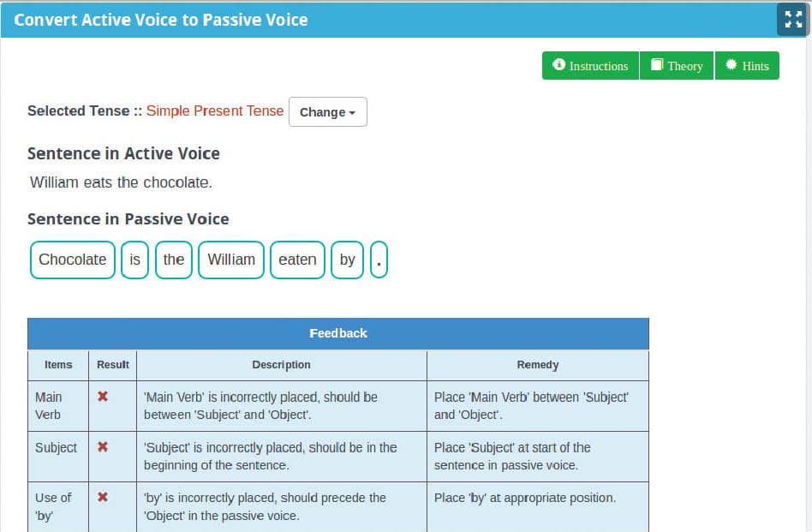Click the fullscreen expand icon
Viewport: 812px width, 532px height.
(792, 19)
